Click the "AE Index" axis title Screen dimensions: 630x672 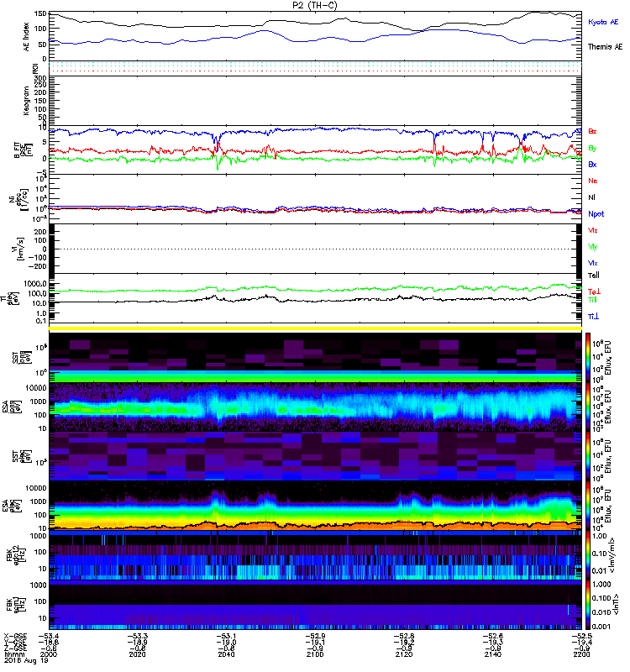point(27,37)
